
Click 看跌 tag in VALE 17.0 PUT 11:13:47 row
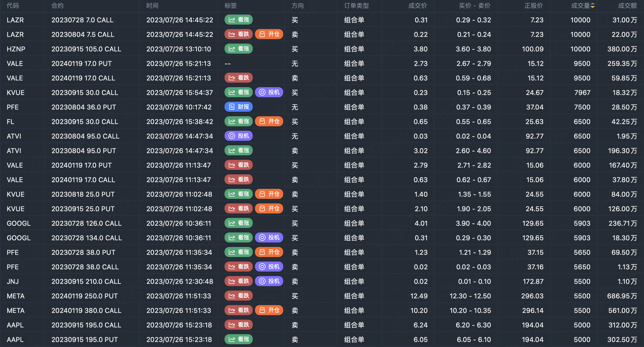click(238, 165)
